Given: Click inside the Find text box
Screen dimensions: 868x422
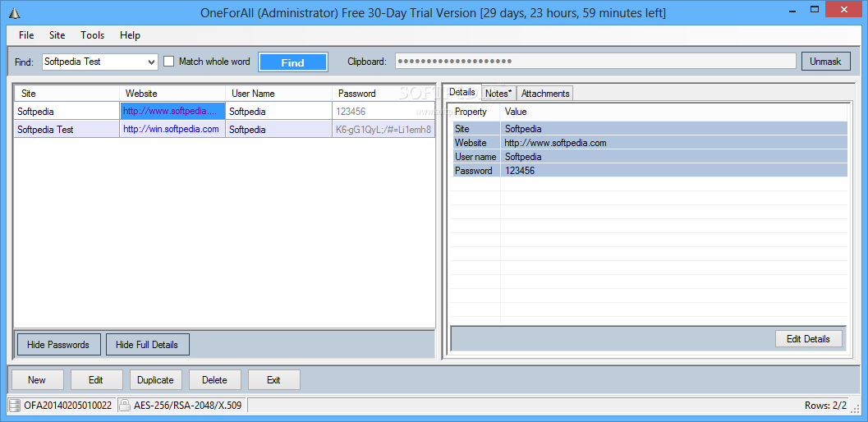Looking at the screenshot, I should [x=94, y=62].
